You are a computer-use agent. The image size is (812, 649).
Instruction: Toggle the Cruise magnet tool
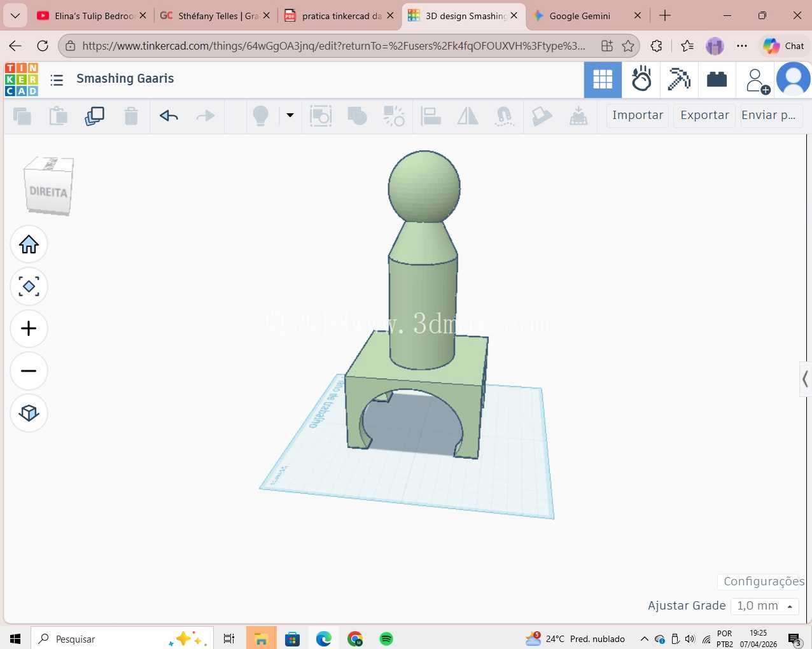click(x=505, y=116)
